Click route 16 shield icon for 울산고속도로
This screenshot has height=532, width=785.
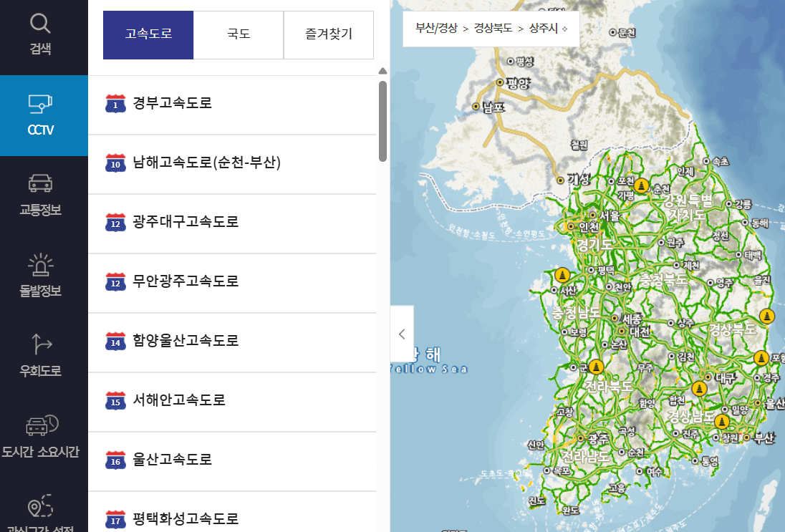[x=115, y=460]
